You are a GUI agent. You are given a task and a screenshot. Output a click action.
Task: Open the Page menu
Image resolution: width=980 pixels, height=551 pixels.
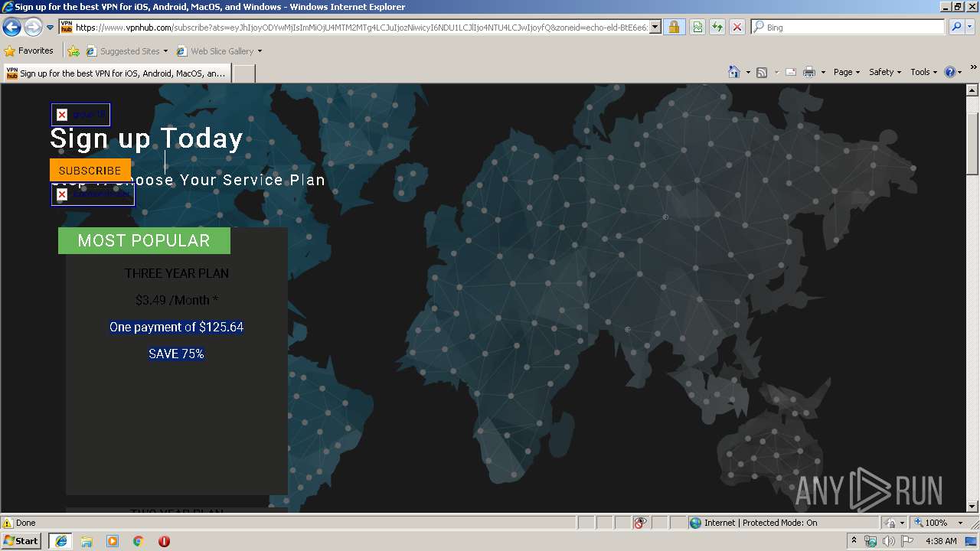tap(847, 72)
